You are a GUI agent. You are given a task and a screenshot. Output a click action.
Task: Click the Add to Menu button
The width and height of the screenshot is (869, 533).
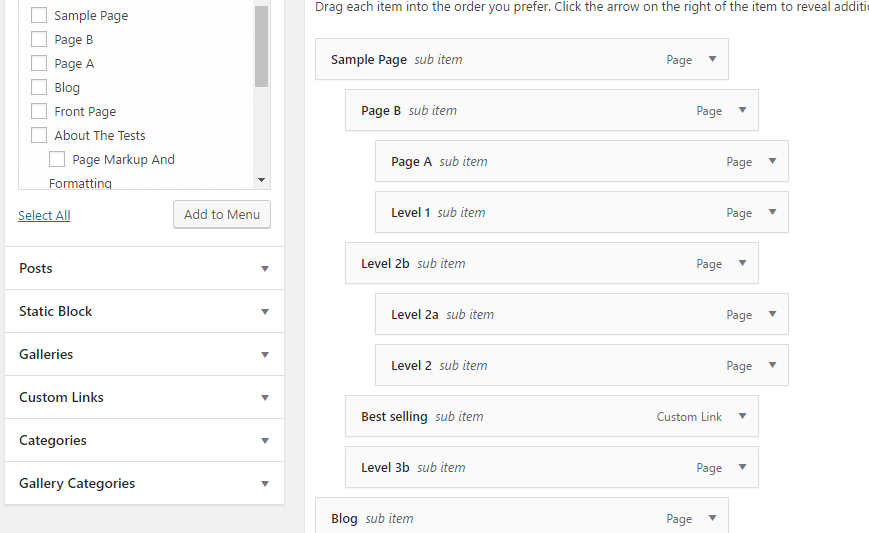[x=222, y=214]
